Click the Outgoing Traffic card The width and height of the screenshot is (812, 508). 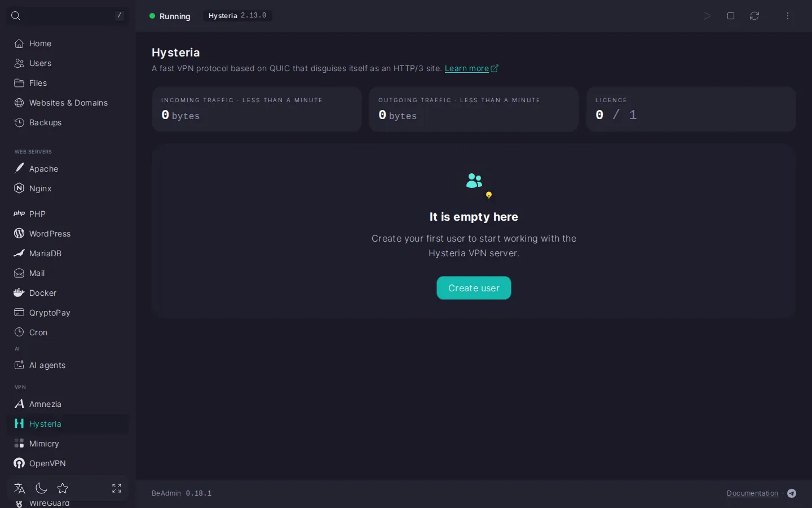point(474,109)
